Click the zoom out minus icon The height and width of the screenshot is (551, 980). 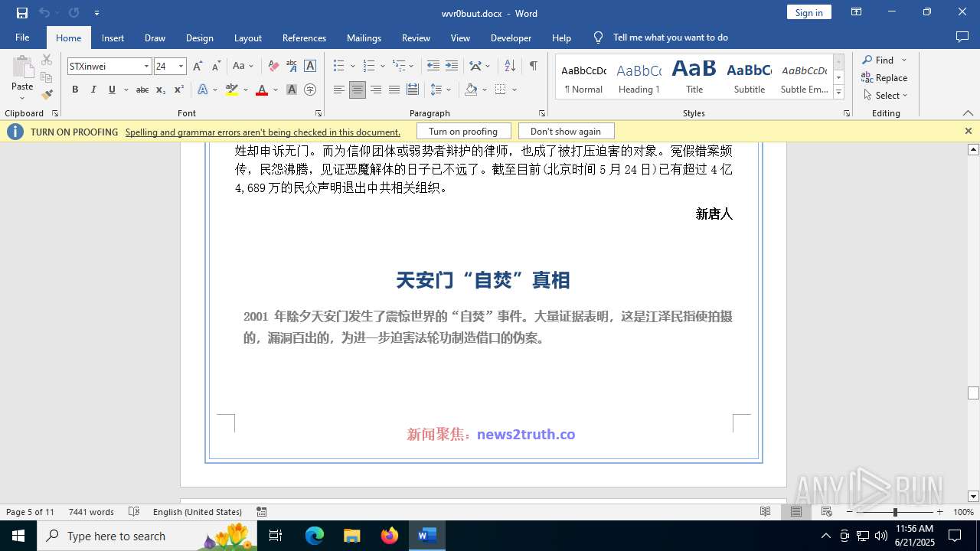(850, 512)
